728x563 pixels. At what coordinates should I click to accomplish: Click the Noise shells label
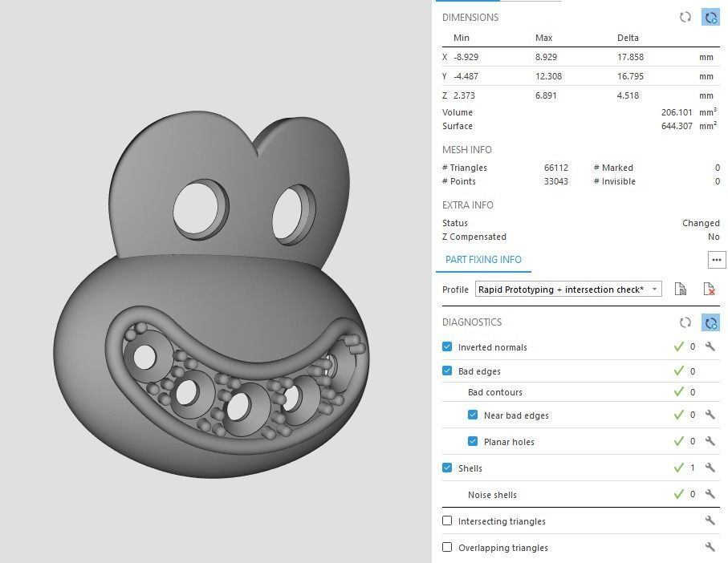pos(492,495)
